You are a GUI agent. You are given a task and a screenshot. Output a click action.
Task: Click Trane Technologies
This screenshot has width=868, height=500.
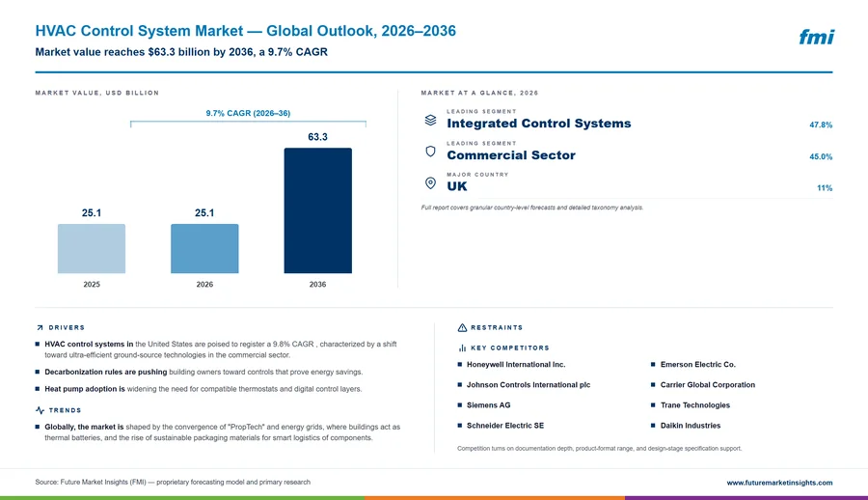click(x=694, y=405)
